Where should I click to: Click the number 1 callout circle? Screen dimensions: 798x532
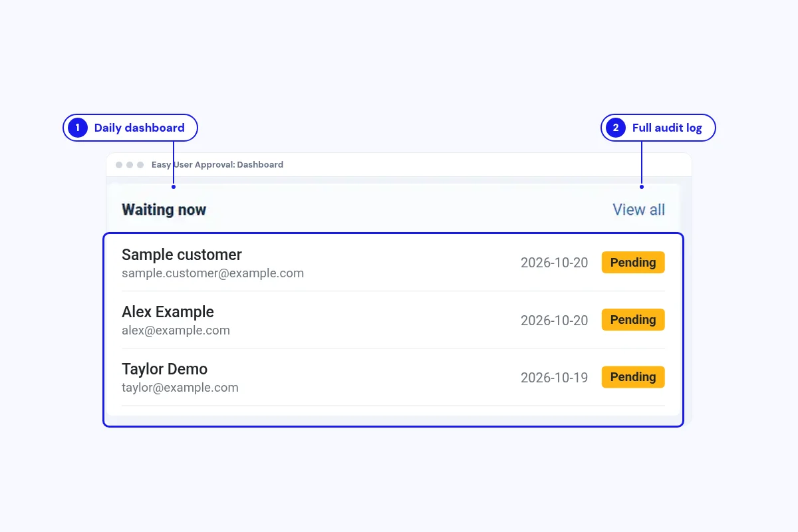pyautogui.click(x=78, y=128)
